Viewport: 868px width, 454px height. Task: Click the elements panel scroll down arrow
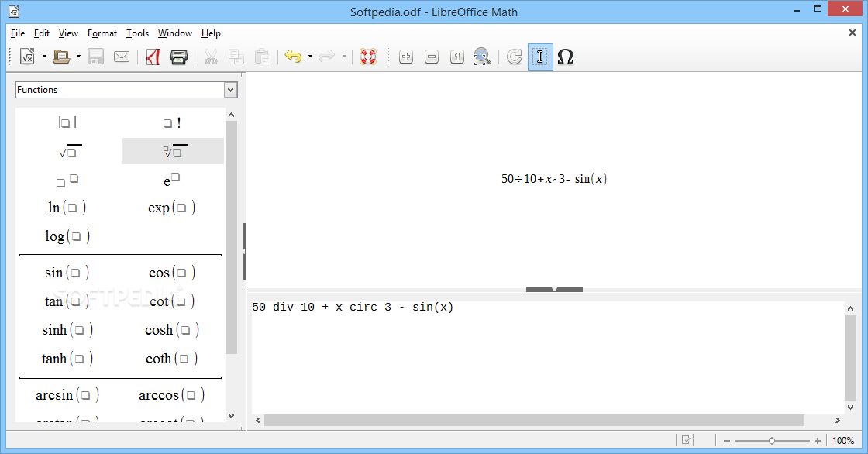(232, 416)
